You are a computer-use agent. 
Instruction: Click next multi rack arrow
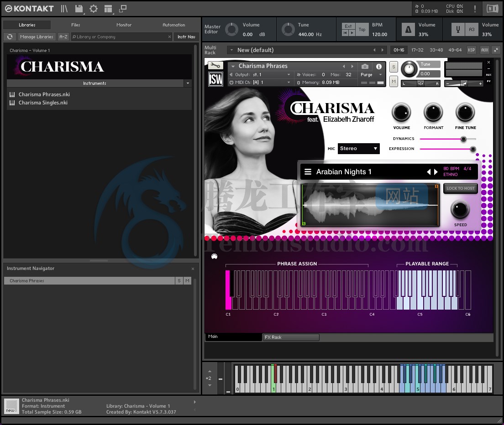point(382,50)
